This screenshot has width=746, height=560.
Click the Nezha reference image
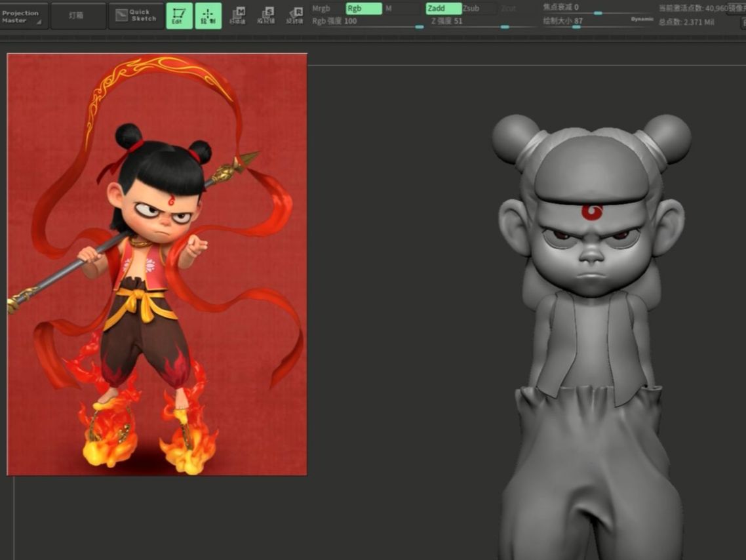coord(157,264)
